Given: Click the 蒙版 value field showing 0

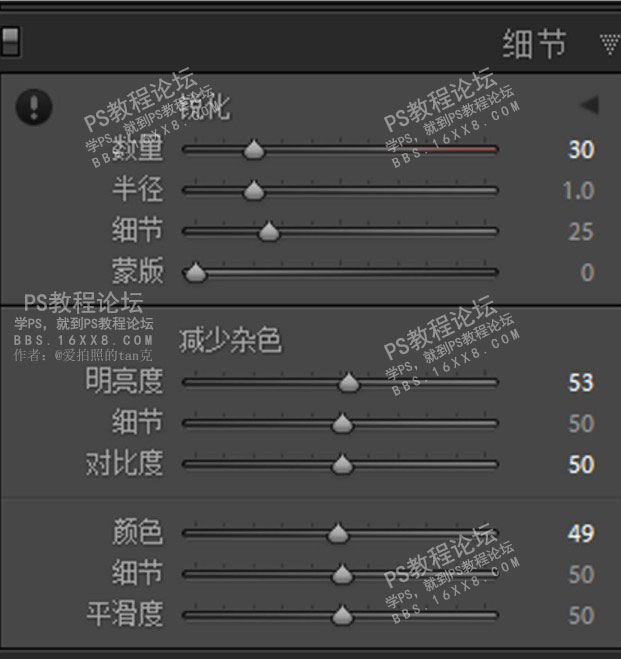Looking at the screenshot, I should (587, 273).
